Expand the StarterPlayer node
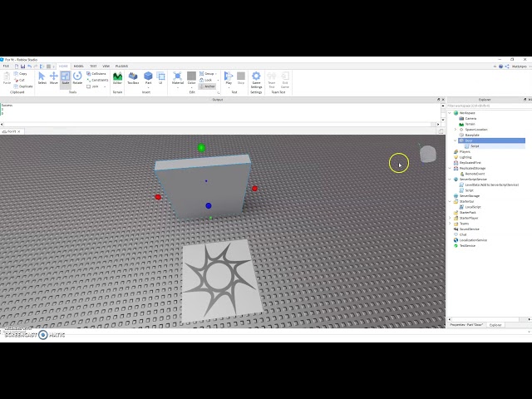This screenshot has width=532, height=399. point(450,218)
